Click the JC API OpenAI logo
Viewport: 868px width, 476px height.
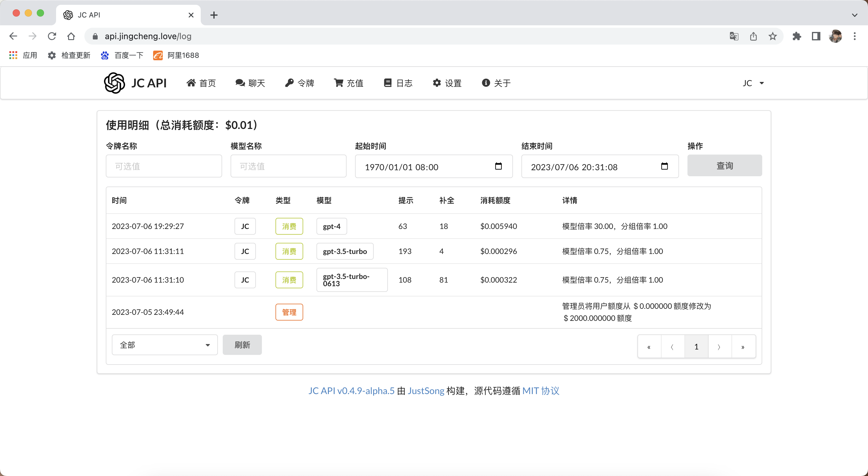point(114,83)
